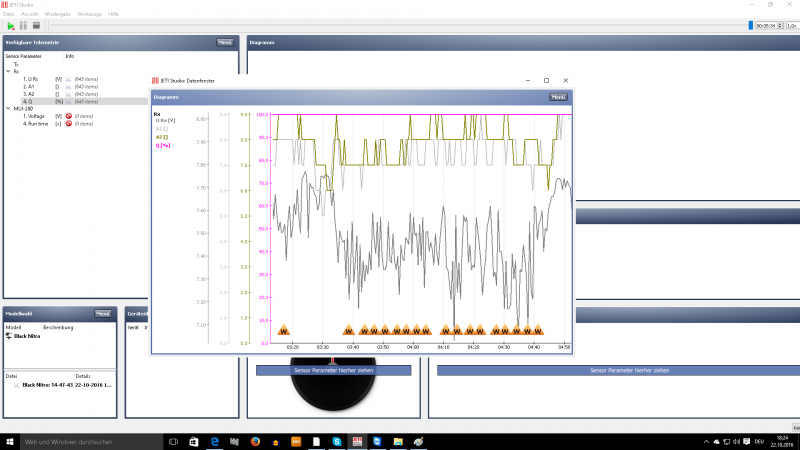Screen dimensions: 800x450
Task: Open Firefox from the Windows taskbar
Action: click(255, 442)
